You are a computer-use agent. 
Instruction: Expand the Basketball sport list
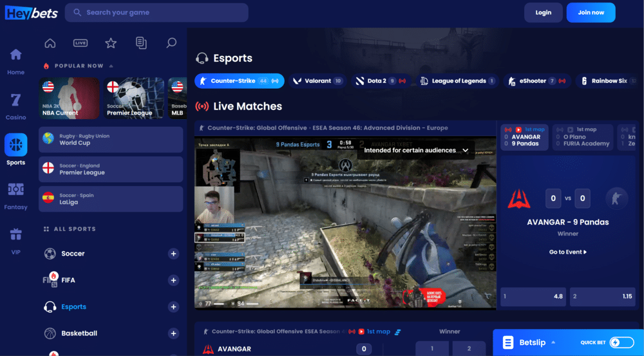point(173,333)
